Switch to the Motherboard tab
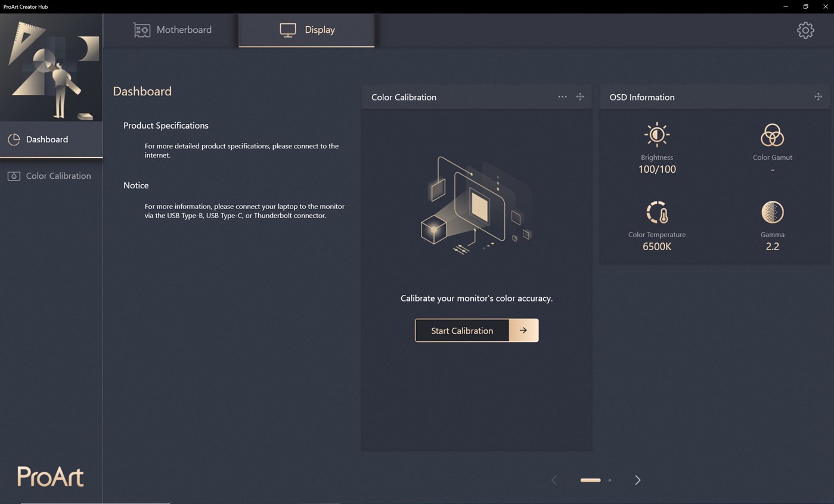This screenshot has width=834, height=504. (172, 30)
